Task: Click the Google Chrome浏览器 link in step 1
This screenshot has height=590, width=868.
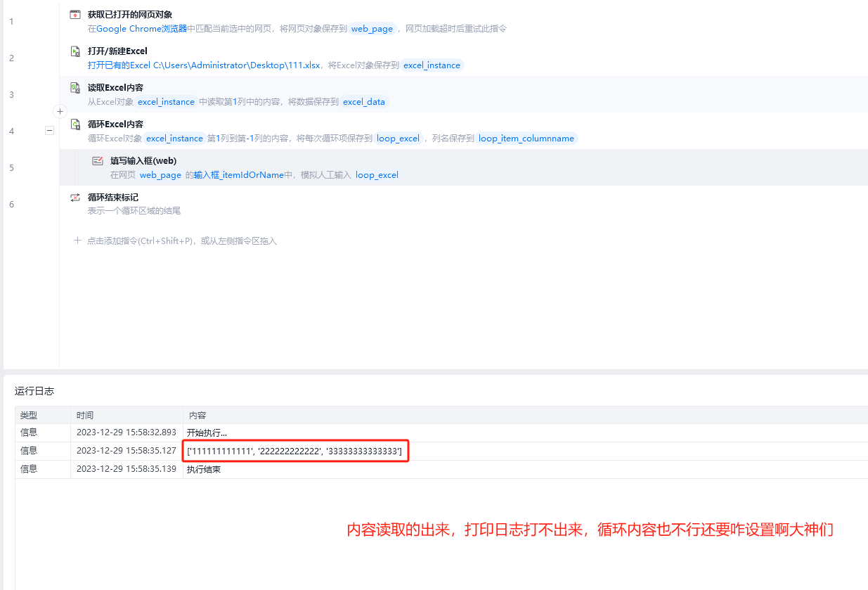Action: pyautogui.click(x=141, y=29)
